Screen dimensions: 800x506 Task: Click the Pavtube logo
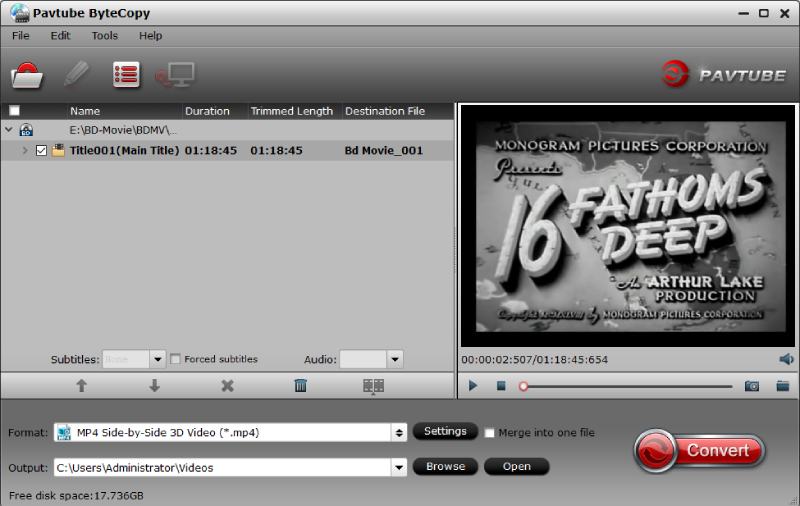pos(723,74)
